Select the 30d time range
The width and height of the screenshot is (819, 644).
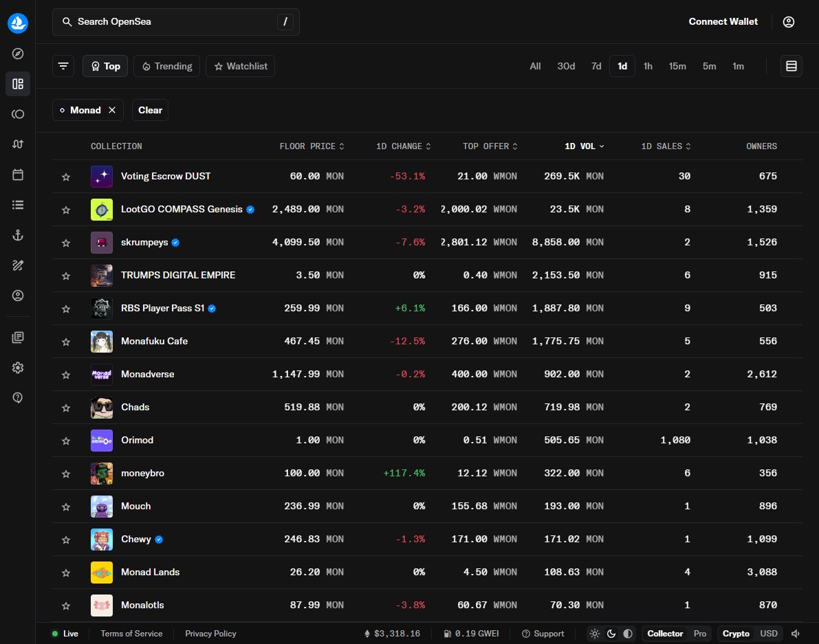click(566, 66)
